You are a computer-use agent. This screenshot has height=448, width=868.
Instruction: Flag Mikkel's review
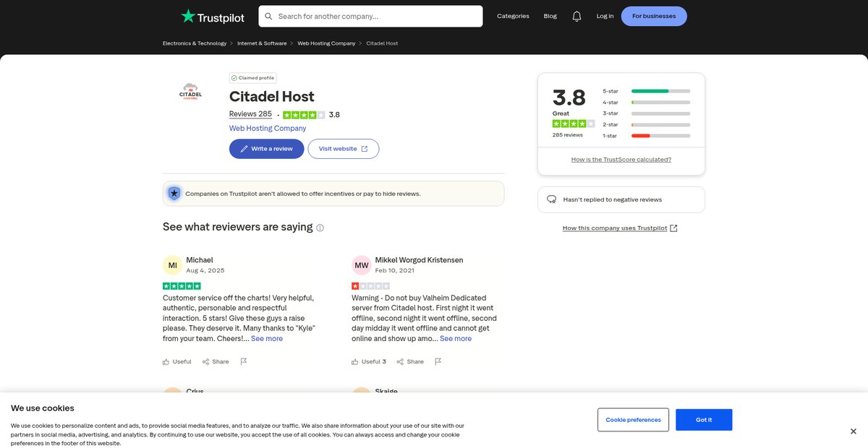pos(438,361)
